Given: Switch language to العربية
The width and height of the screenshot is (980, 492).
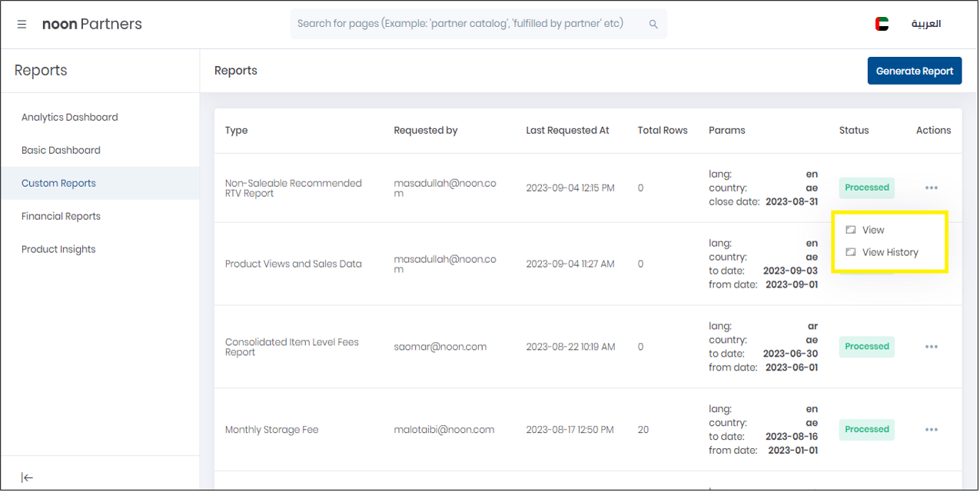Looking at the screenshot, I should (926, 24).
